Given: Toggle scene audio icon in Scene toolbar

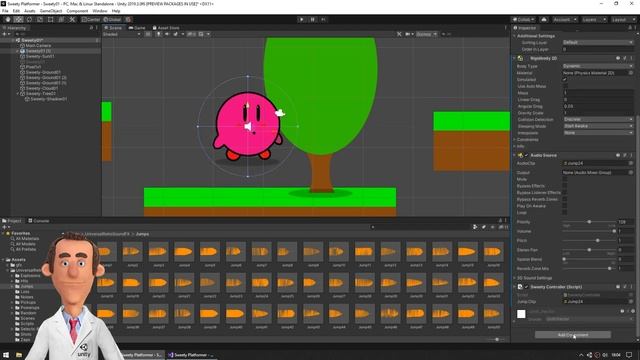Looking at the screenshot, I should point(167,34).
